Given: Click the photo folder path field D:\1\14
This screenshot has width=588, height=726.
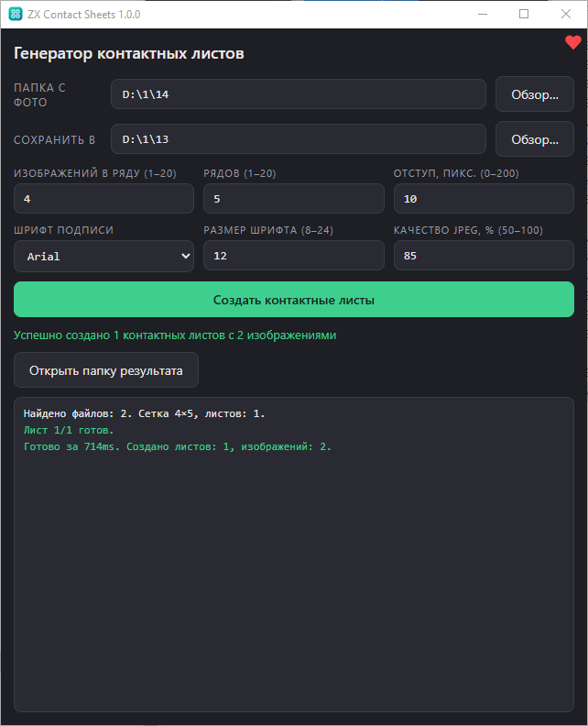Looking at the screenshot, I should 299,94.
